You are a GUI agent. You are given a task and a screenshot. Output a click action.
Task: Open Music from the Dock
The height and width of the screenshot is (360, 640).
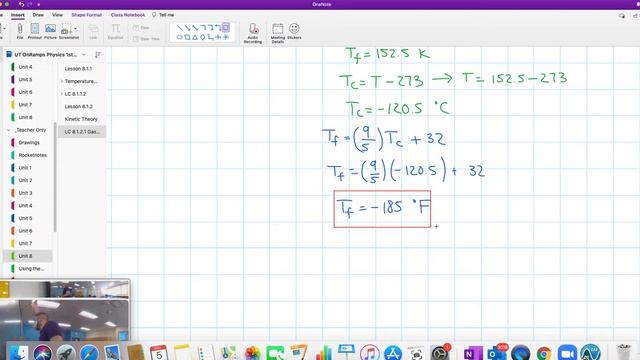[x=369, y=353]
